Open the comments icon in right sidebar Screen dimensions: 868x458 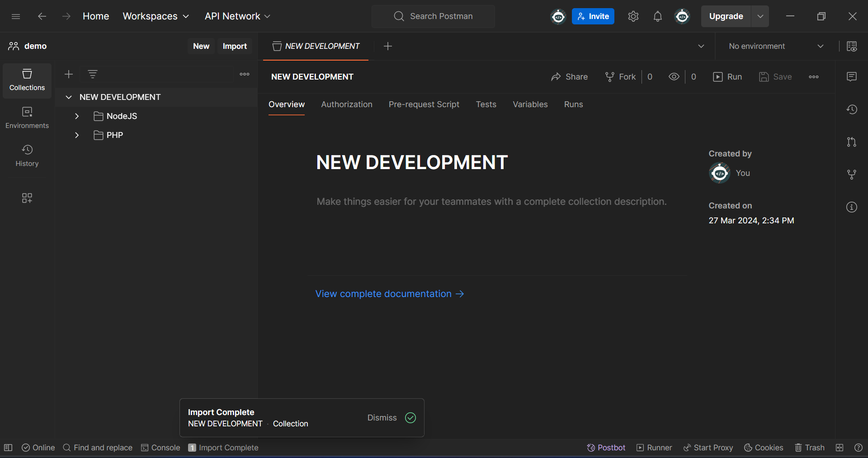pos(851,76)
